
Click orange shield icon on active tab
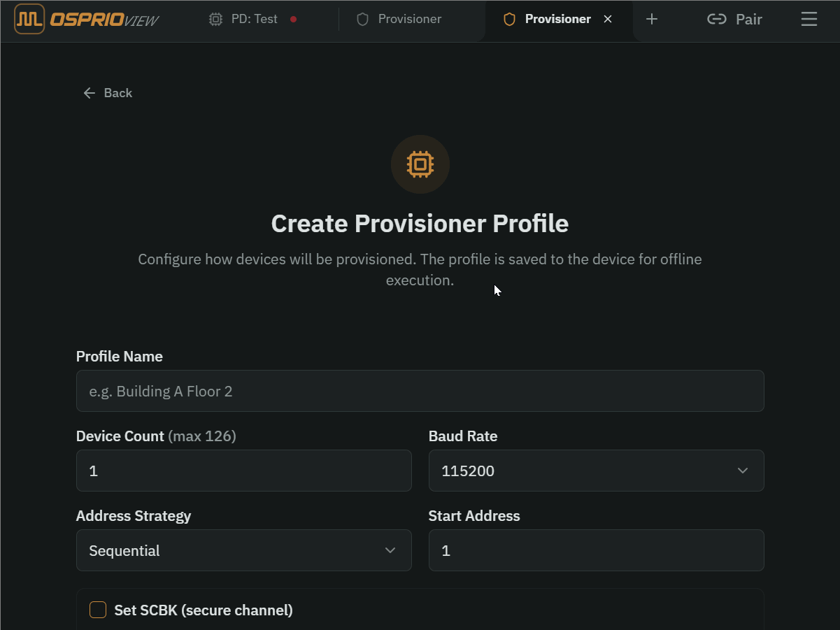(509, 20)
